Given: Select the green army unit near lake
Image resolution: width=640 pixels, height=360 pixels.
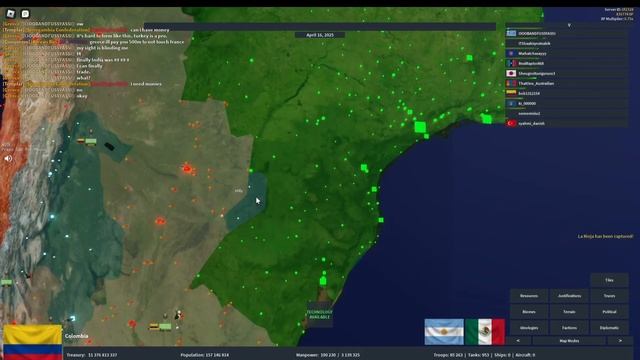Looking at the screenshot, I should pos(91,142).
